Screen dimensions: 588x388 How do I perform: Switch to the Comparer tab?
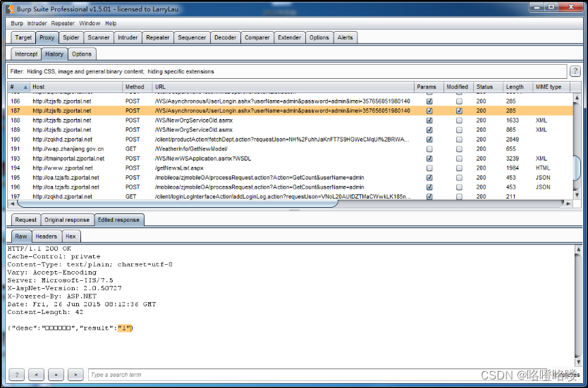[x=257, y=37]
